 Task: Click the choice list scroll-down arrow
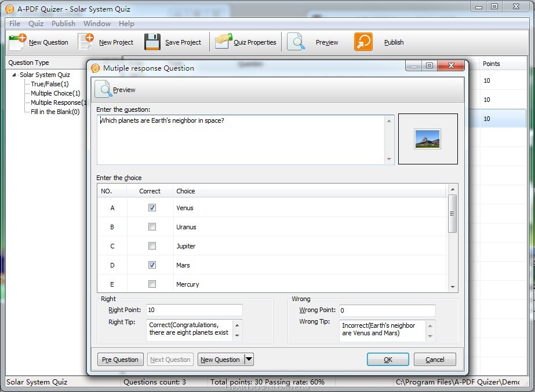[453, 287]
